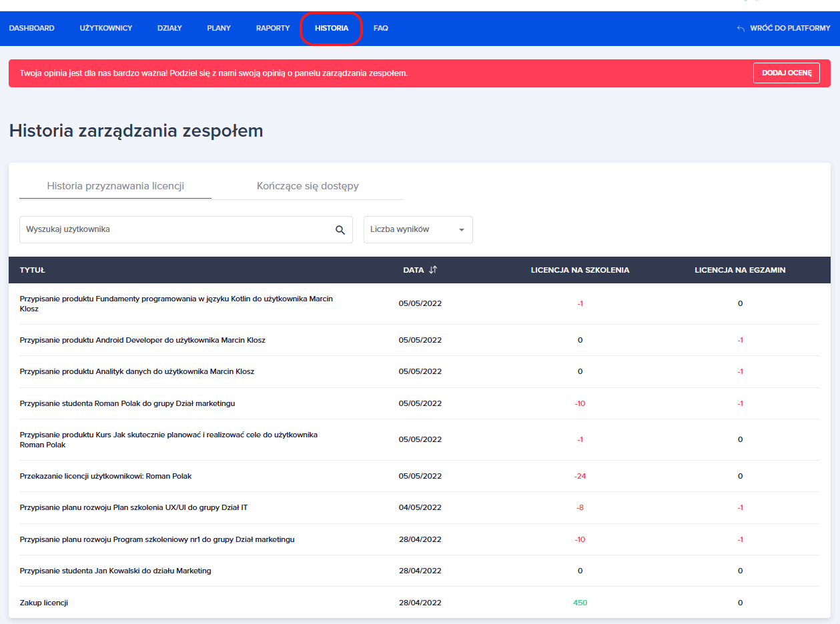Image resolution: width=840 pixels, height=624 pixels.
Task: Open the FAQ page
Action: coord(381,29)
